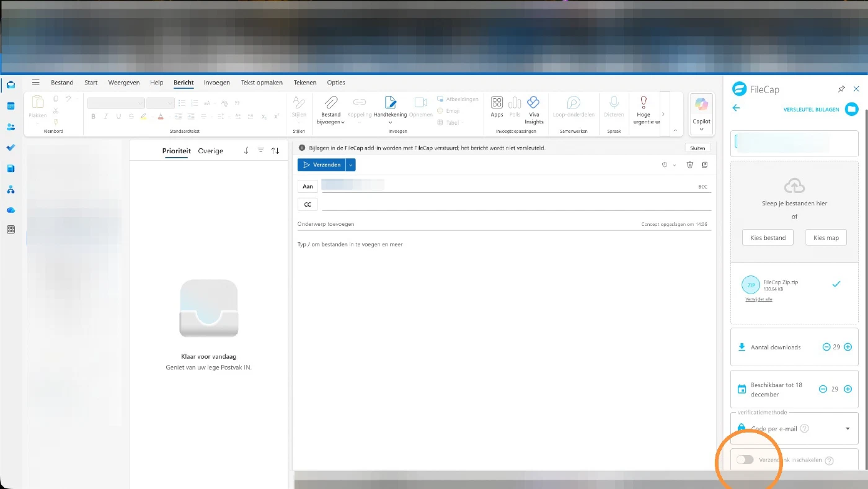Collapse the ribbon with the up chevron
The height and width of the screenshot is (489, 868).
pos(675,131)
